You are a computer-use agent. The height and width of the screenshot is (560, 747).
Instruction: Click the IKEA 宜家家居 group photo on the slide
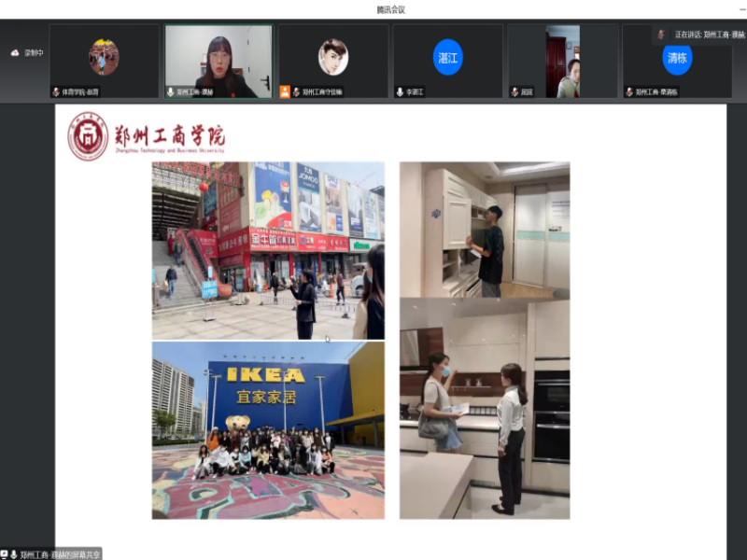coord(268,430)
